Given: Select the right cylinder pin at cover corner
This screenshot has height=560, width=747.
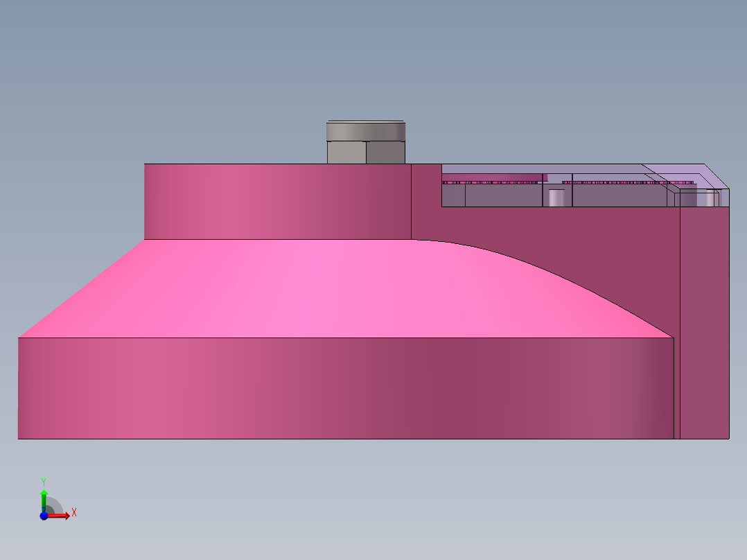Looking at the screenshot, I should [x=706, y=200].
